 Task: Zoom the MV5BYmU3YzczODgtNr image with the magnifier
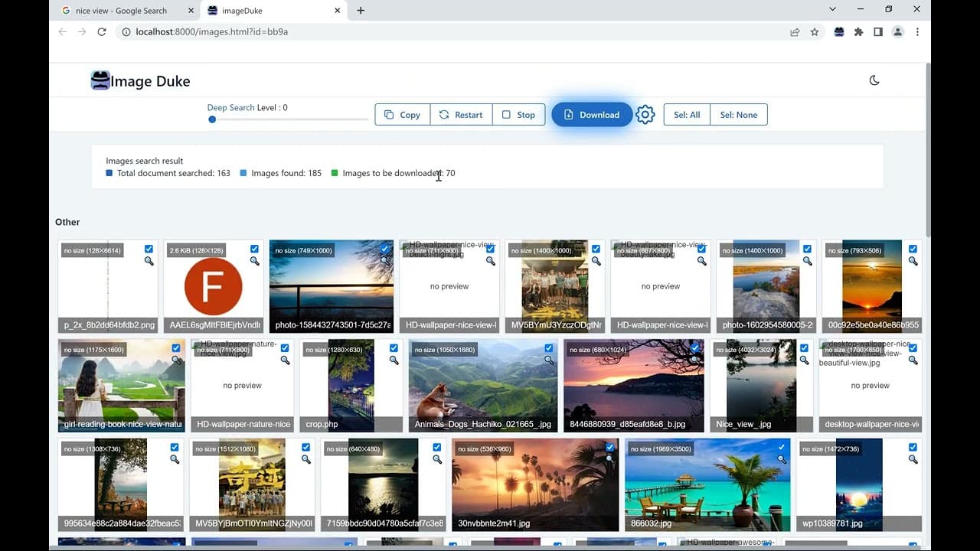tap(596, 261)
